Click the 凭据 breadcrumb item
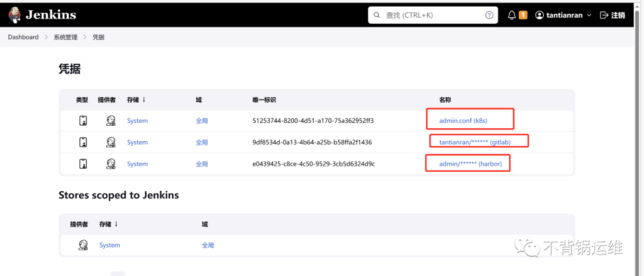Image resolution: width=644 pixels, height=276 pixels. click(98, 37)
